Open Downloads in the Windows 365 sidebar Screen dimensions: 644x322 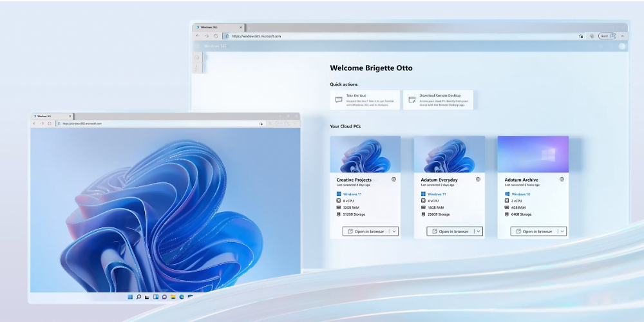[196, 68]
